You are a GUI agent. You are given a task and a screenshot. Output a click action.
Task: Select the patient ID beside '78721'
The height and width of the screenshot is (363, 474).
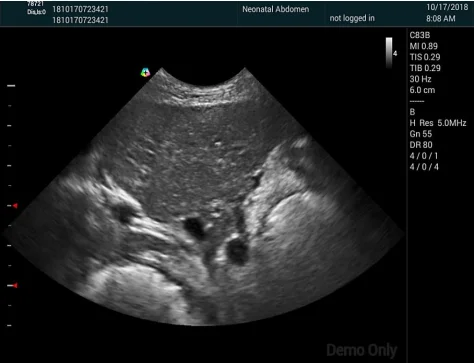(80, 9)
